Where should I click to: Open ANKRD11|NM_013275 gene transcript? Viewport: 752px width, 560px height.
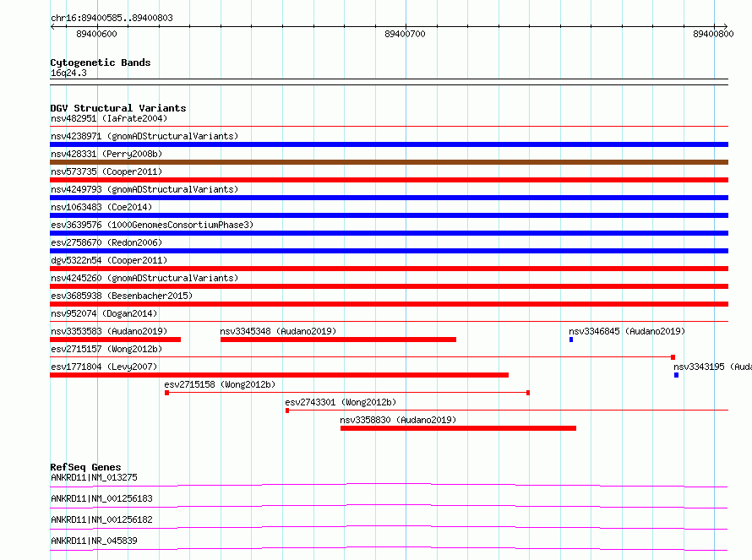click(x=94, y=477)
